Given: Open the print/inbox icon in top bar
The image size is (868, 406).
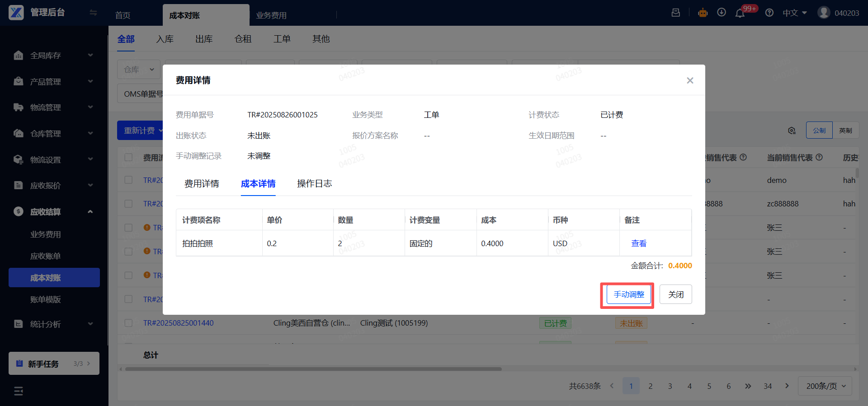Looking at the screenshot, I should 676,13.
